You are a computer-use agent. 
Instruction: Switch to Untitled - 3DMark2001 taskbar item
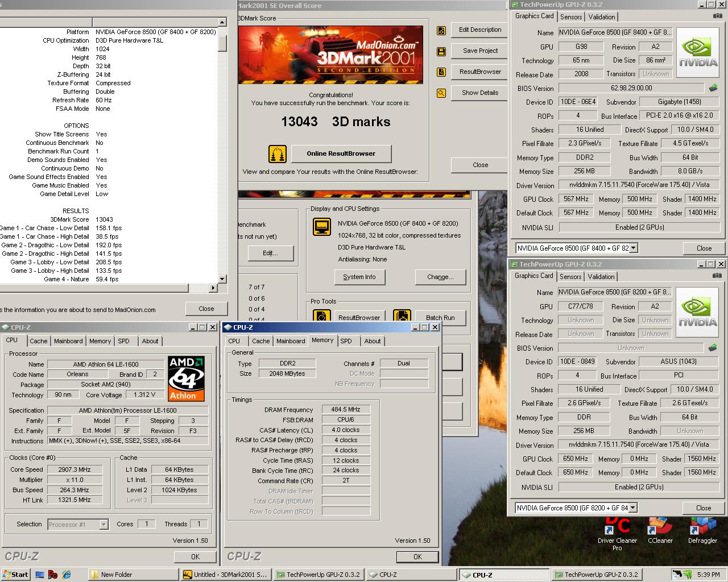pos(226,575)
